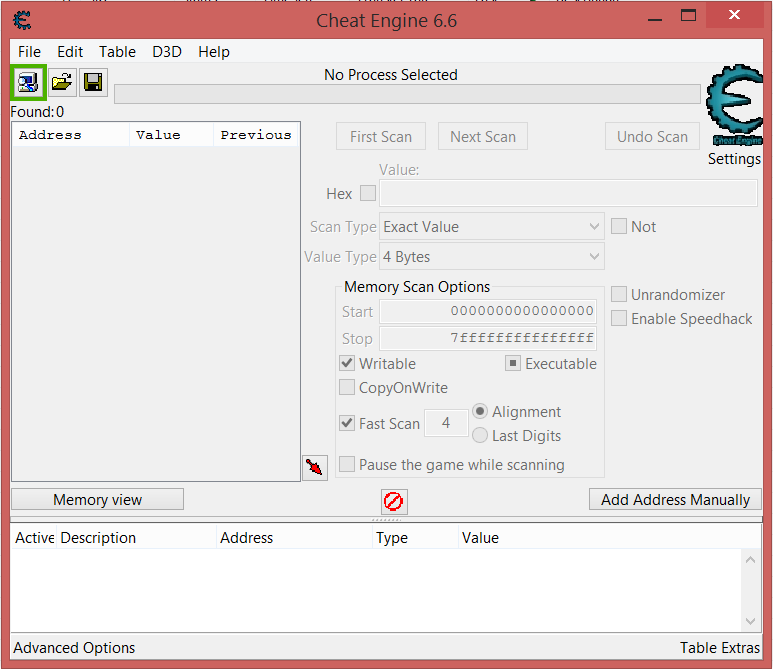Click the No Process Selected label
773x669 pixels.
coord(390,74)
